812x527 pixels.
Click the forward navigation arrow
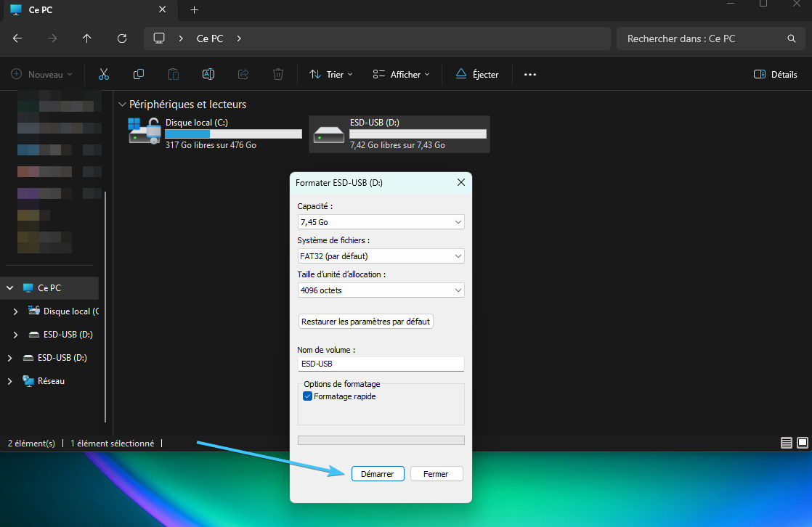click(x=52, y=38)
